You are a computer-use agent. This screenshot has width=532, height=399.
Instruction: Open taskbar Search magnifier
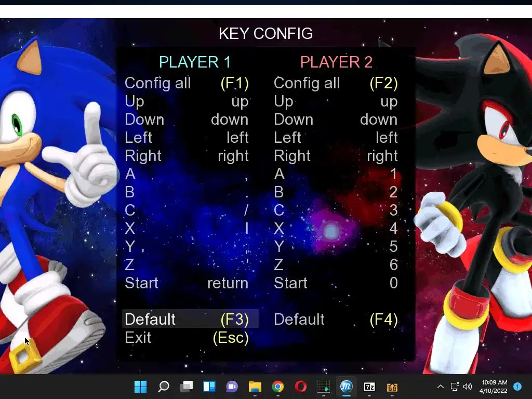click(x=164, y=387)
